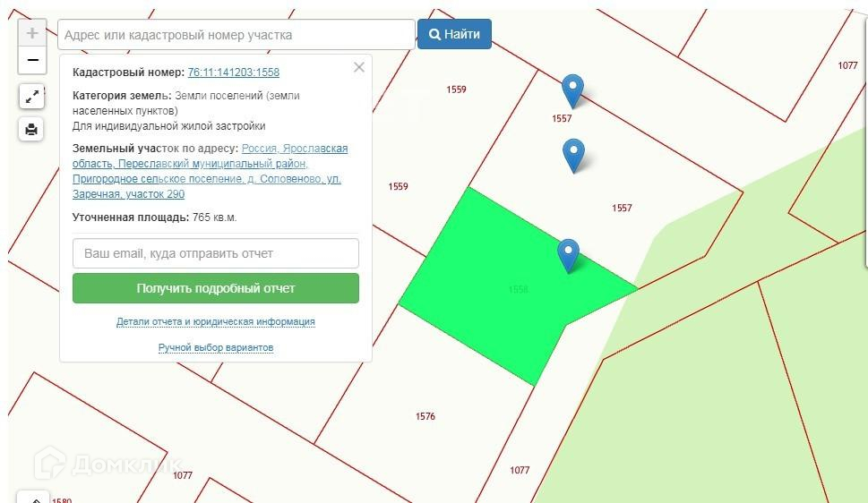
Task: Zoom out the map with minus button
Action: coord(32,60)
